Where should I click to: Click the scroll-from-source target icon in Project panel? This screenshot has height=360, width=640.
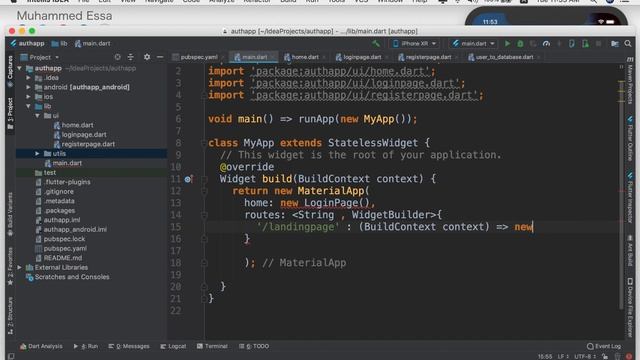(x=118, y=57)
